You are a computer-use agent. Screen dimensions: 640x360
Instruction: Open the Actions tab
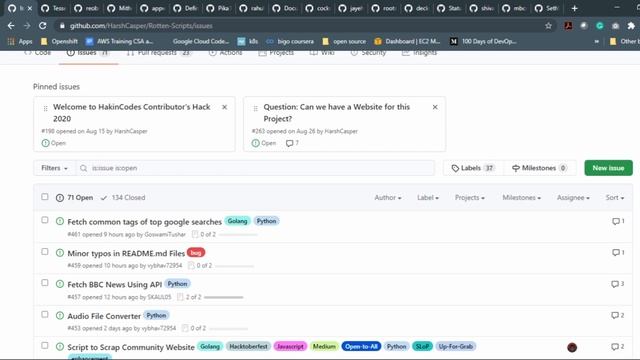click(225, 53)
